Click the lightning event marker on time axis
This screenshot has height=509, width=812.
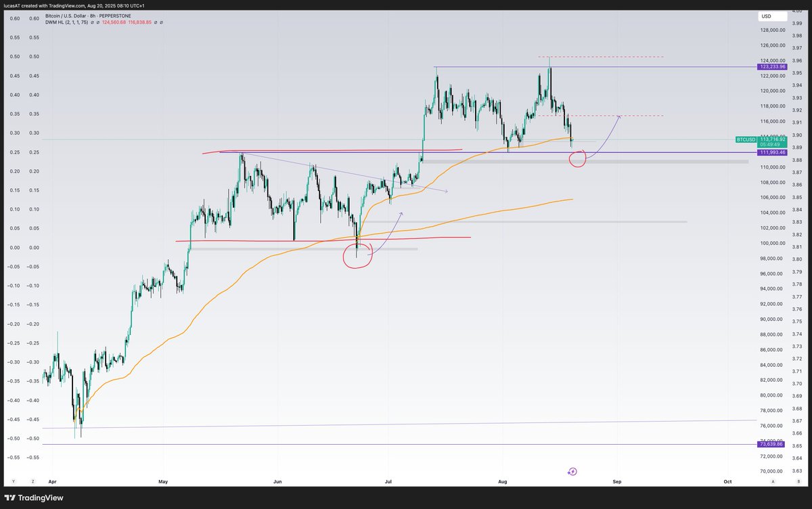tap(572, 471)
